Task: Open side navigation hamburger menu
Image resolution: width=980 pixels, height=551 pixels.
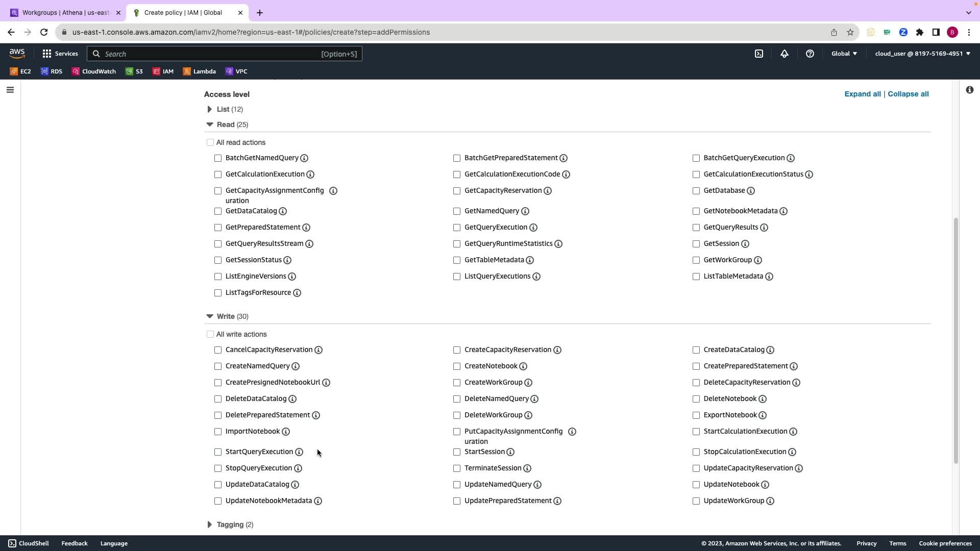Action: pyautogui.click(x=10, y=90)
